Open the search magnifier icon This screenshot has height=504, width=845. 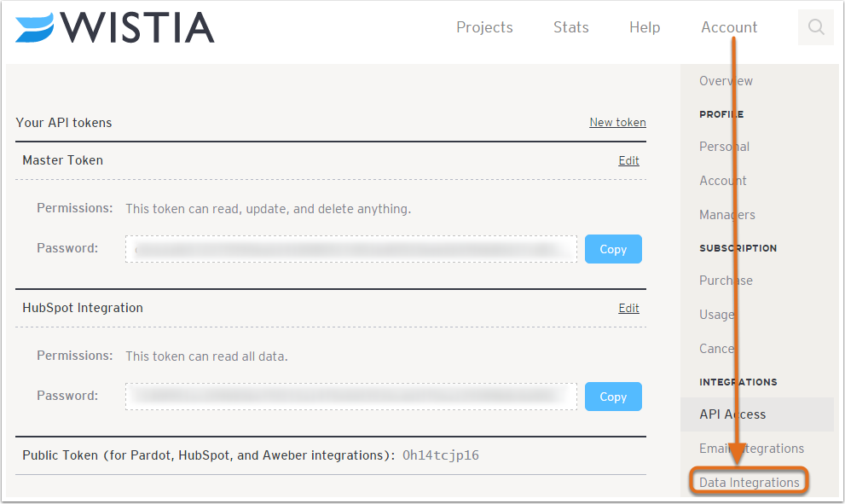[816, 27]
